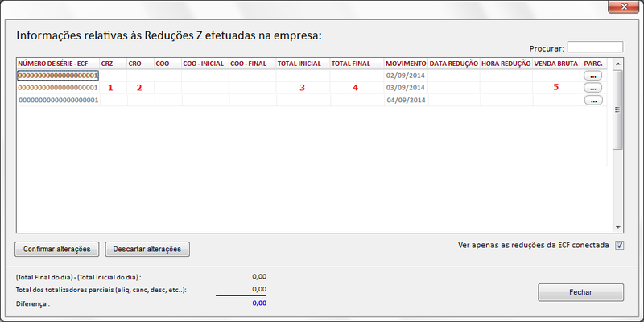This screenshot has width=644, height=322.
Task: Click the TOTAL FINAL column header
Action: pyautogui.click(x=351, y=63)
